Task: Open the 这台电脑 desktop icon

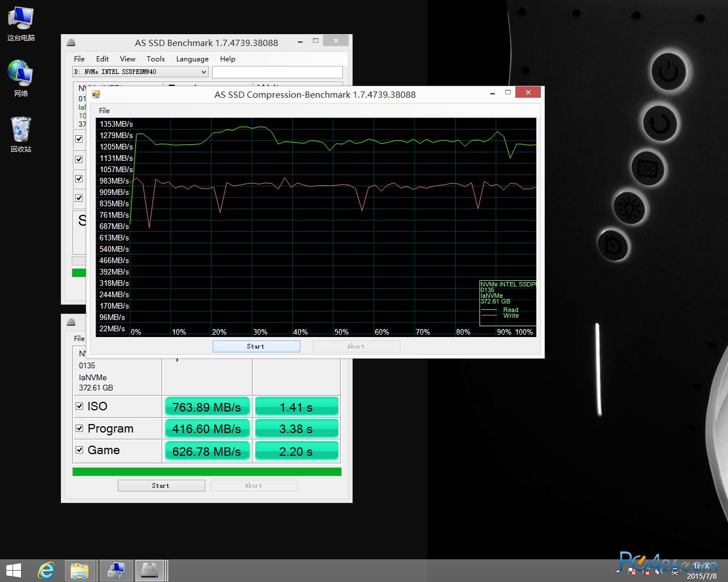Action: [x=20, y=24]
